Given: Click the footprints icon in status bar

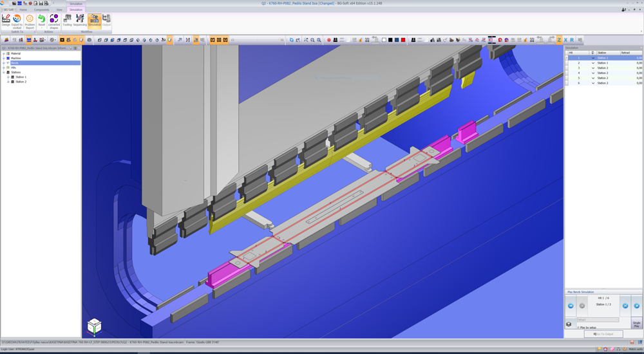Looking at the screenshot, I should [640, 342].
